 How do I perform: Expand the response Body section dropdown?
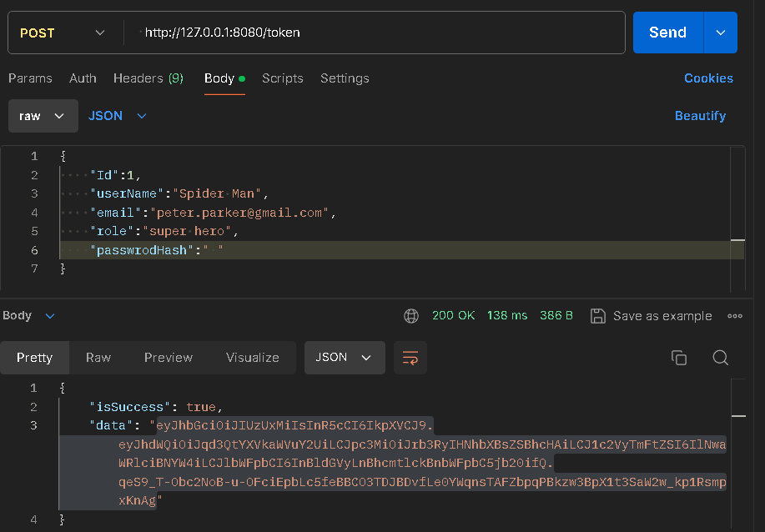28,316
